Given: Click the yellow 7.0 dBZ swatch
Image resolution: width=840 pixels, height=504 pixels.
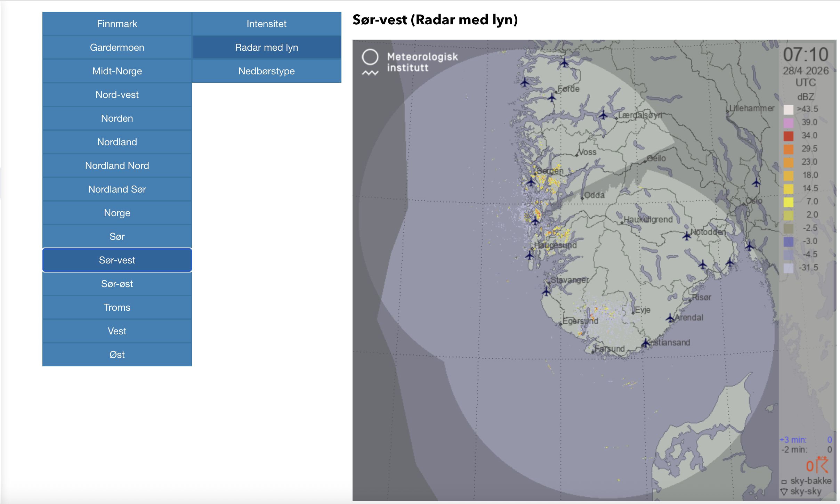Looking at the screenshot, I should [x=789, y=202].
